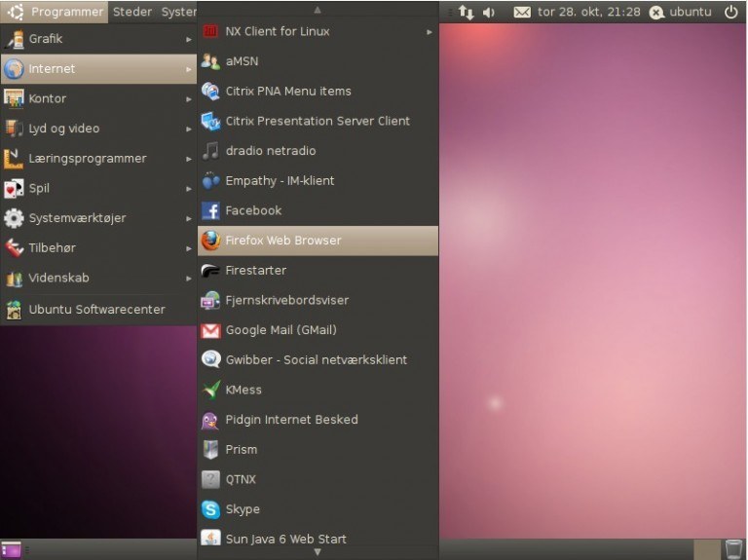Click the Skype logo icon
The image size is (748, 560).
pyautogui.click(x=210, y=509)
